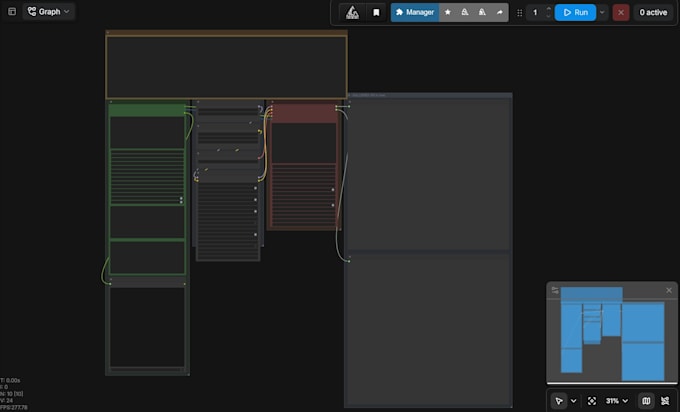The image size is (680, 412).
Task: Toggle the sidebar panel icon at top left
Action: [x=12, y=12]
